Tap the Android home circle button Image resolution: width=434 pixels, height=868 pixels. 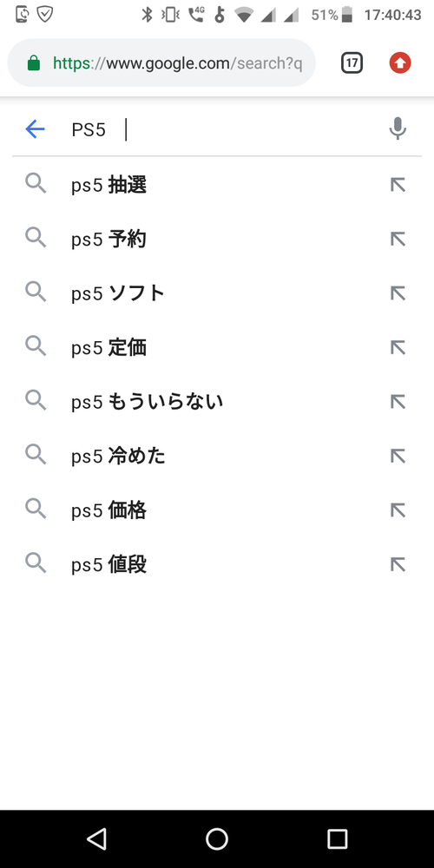(217, 839)
